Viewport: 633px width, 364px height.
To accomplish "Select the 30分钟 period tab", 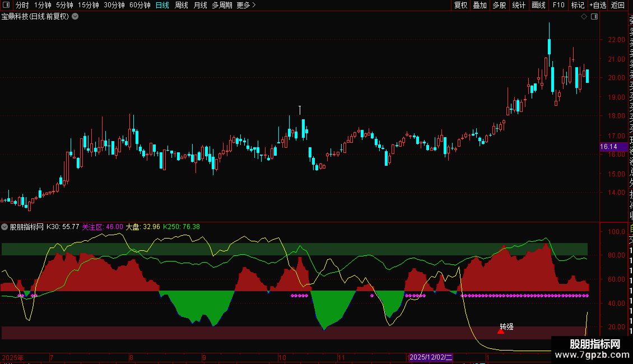I will 114,5.
